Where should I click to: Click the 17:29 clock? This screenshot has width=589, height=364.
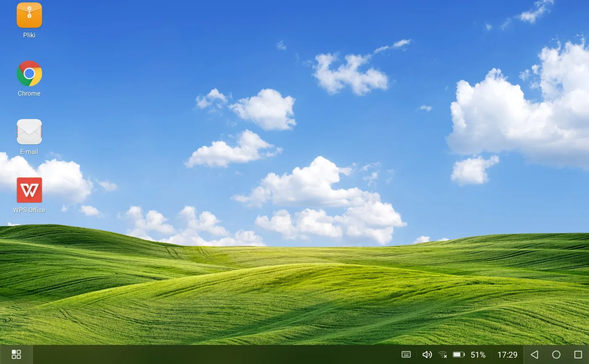(x=507, y=355)
